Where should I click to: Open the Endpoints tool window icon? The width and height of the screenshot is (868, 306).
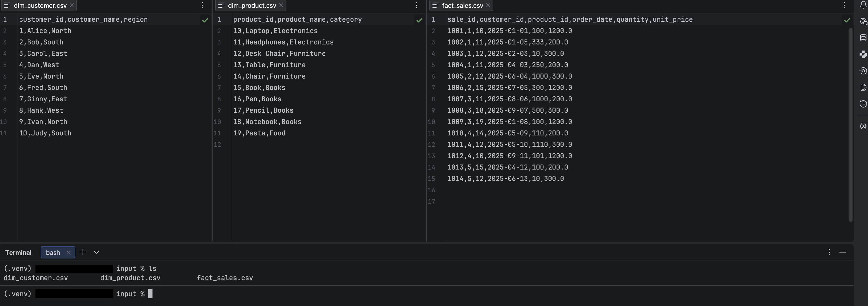[863, 71]
